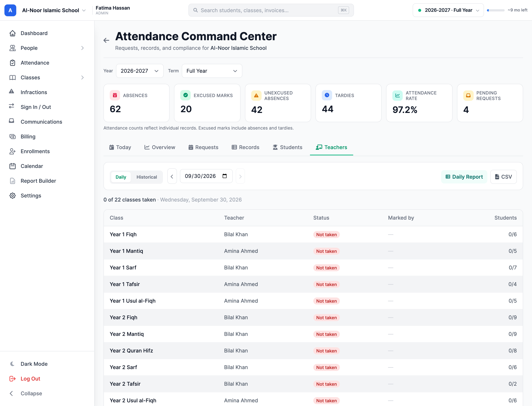Switch to Historical view
The image size is (532, 406).
(147, 177)
